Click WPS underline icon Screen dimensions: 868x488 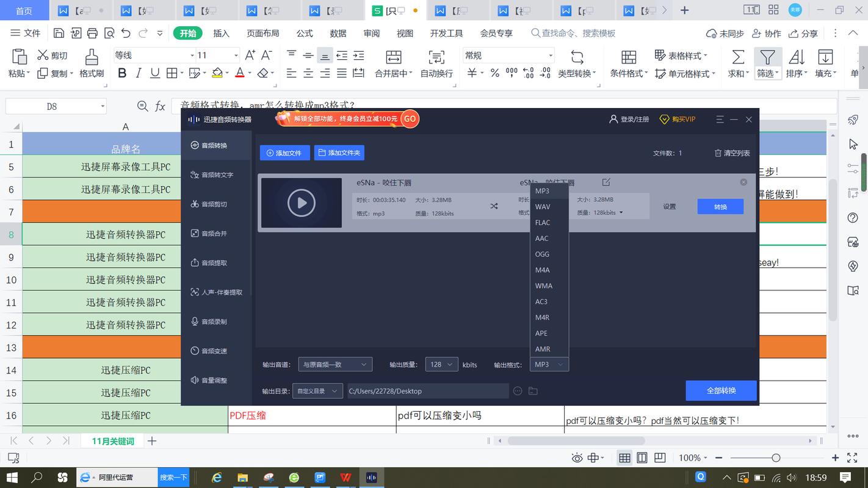pos(155,73)
